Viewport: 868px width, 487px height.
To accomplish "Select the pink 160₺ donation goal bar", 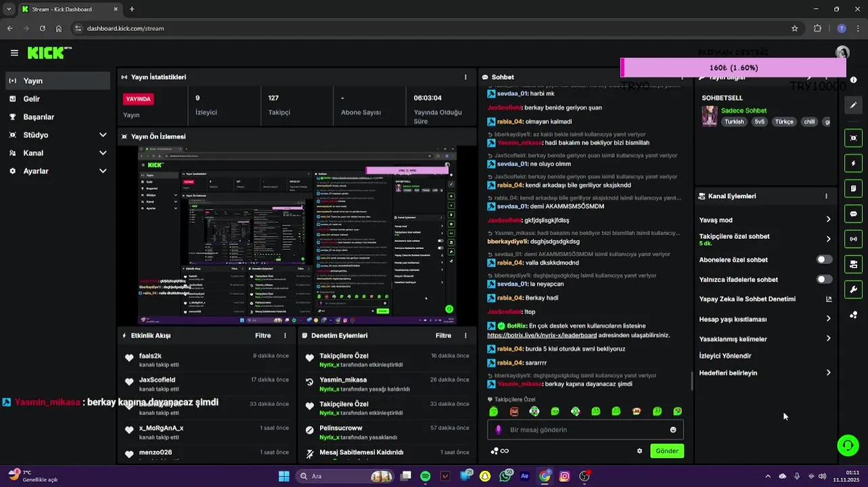I will click(733, 68).
